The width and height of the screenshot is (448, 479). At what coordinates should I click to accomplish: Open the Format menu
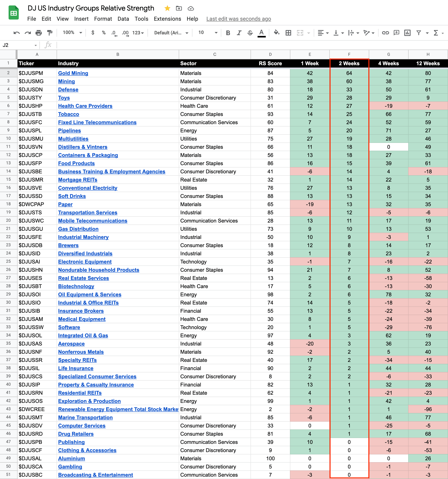coord(103,19)
